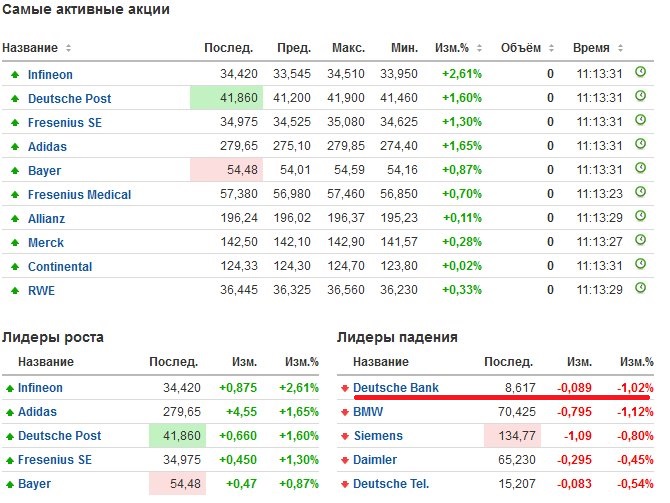Viewport: 670px width, 503px height.
Task: Open Deutsche Post under Лидеры роста
Action: 59,435
